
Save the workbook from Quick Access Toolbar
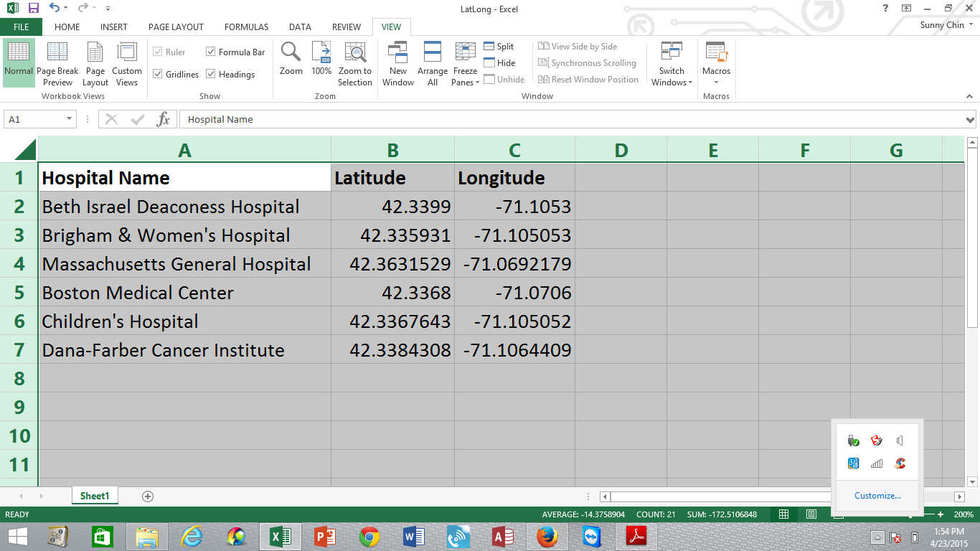[33, 9]
